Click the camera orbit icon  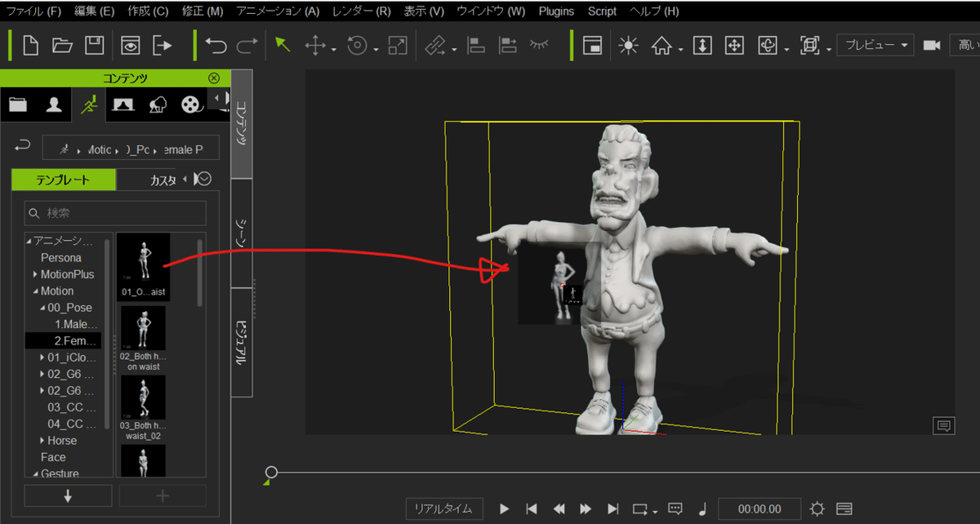point(768,46)
